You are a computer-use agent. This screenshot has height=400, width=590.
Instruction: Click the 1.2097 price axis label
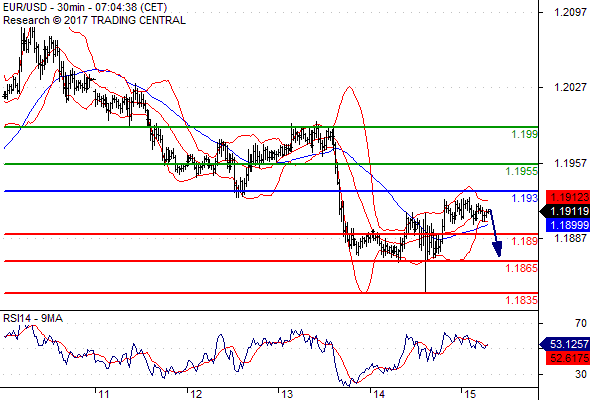point(570,12)
